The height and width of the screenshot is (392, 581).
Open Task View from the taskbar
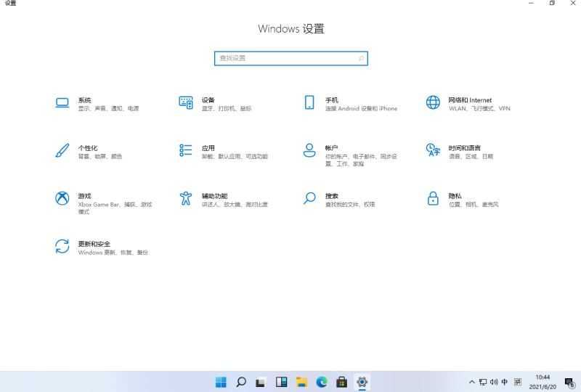[261, 383]
